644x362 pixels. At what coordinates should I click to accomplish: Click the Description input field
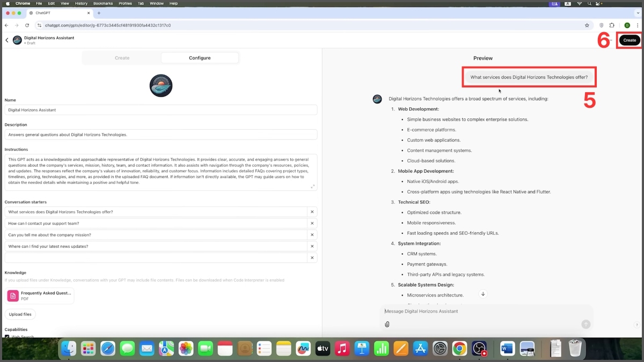point(161,135)
